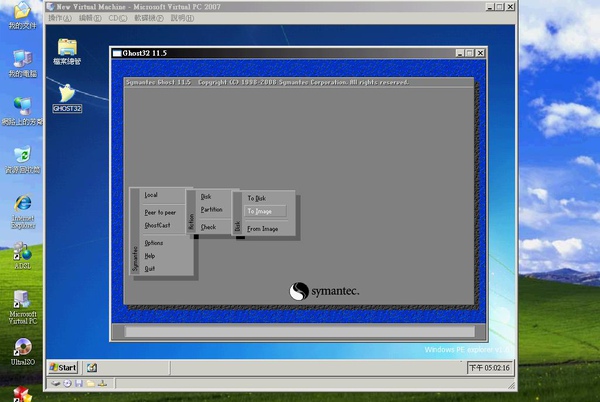Image resolution: width=600 pixels, height=402 pixels.
Task: Open the 說明(H) menu in Virtual PC
Action: (x=182, y=18)
